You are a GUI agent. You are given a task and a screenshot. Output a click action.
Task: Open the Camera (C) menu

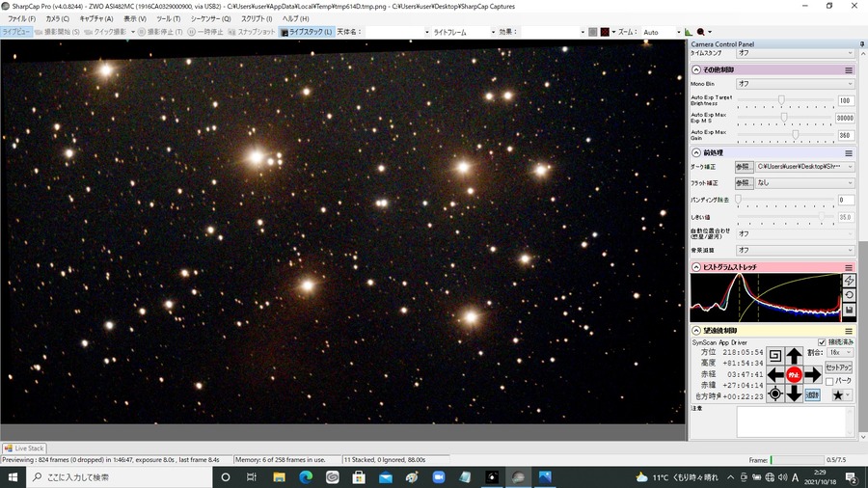pyautogui.click(x=58, y=19)
